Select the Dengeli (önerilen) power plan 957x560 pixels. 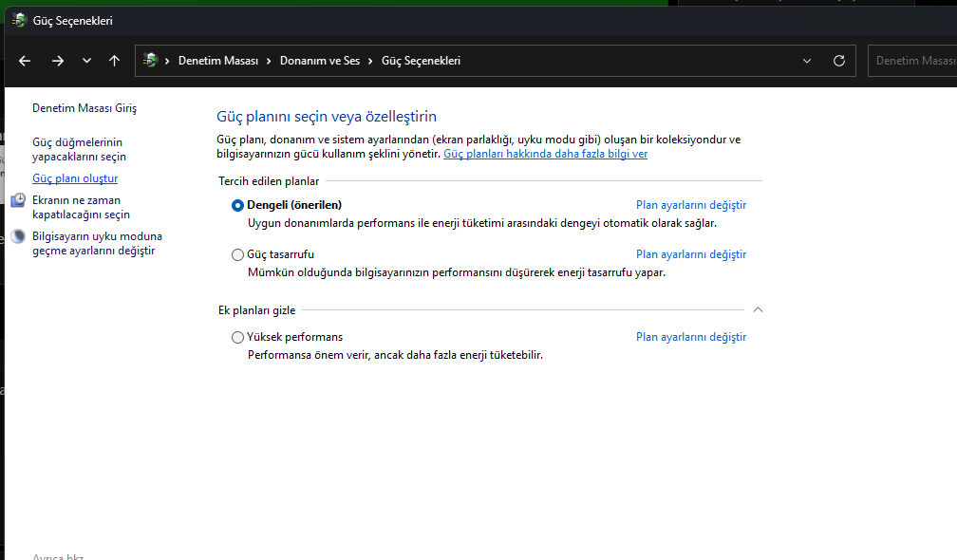click(237, 206)
